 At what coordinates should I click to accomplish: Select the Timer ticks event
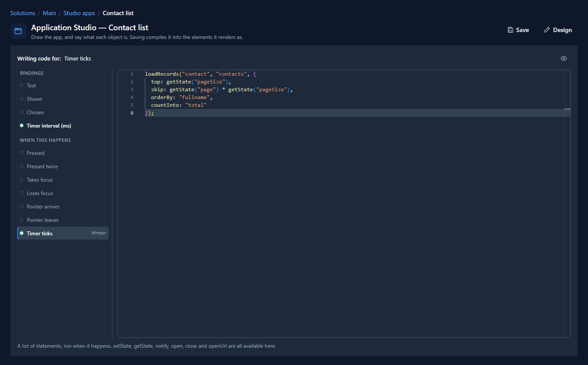click(x=63, y=233)
